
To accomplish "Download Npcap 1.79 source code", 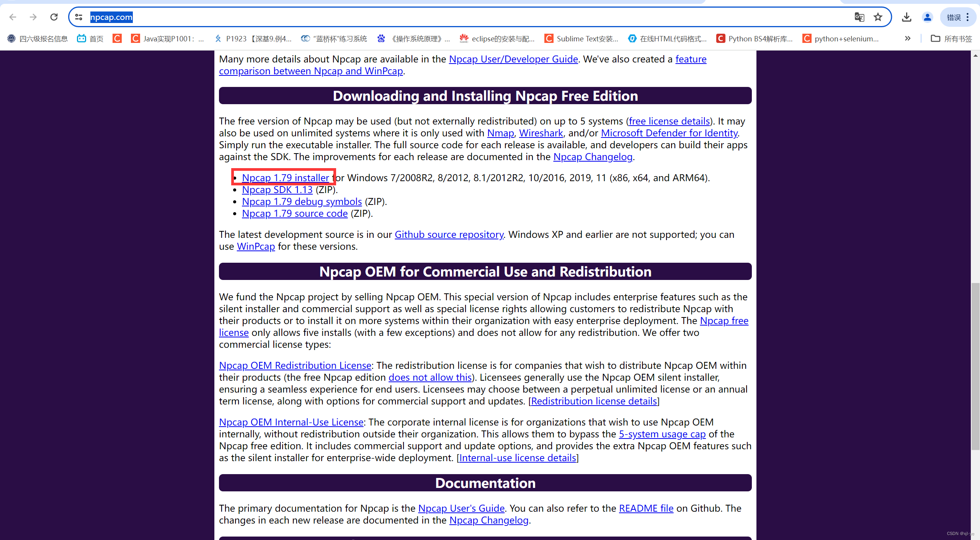I will pos(295,214).
